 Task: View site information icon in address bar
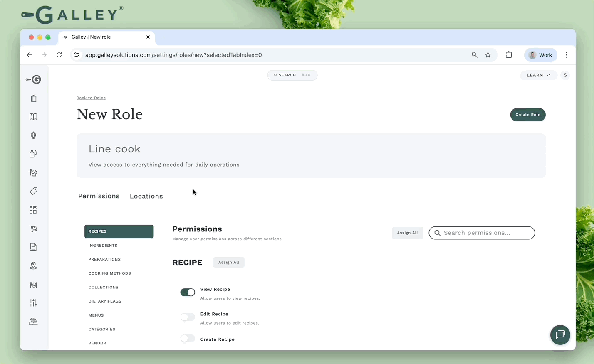coord(77,55)
